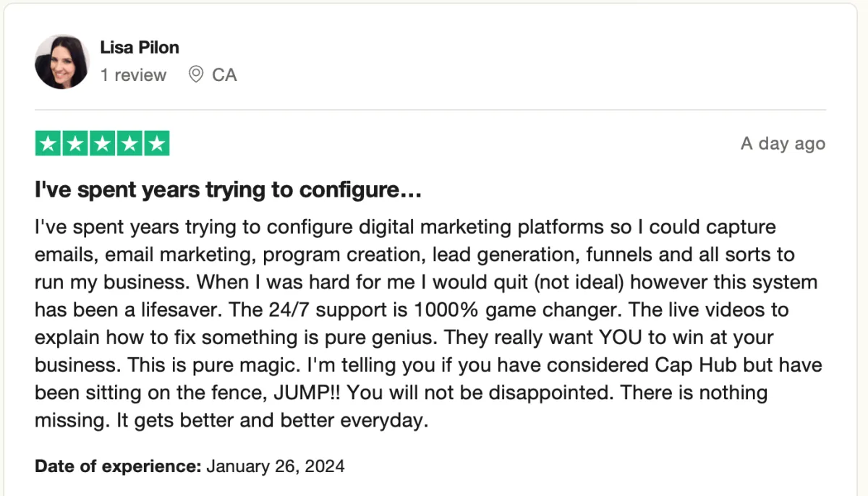Open the review title 'I've spent years trying to configure…'
Viewport: 868px width, 496px height.
point(228,191)
